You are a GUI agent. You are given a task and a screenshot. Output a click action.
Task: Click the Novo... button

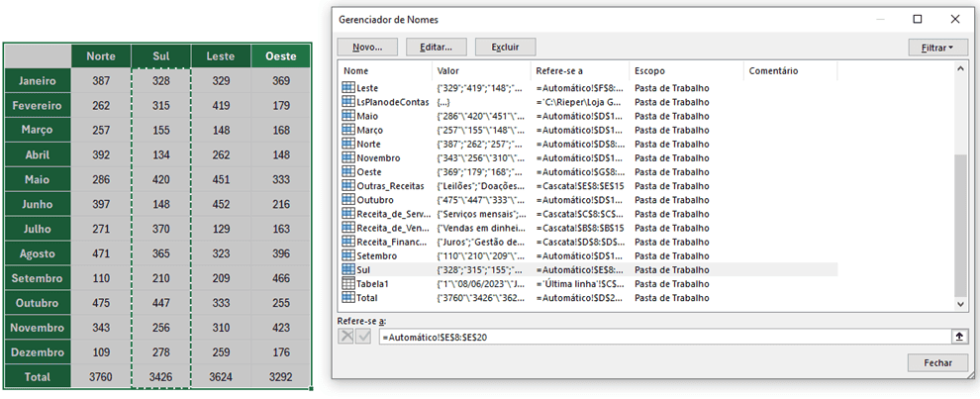pyautogui.click(x=367, y=47)
